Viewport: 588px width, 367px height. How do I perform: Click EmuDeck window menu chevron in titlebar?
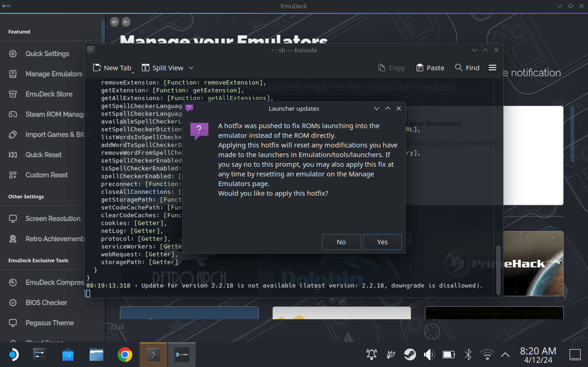pos(560,6)
